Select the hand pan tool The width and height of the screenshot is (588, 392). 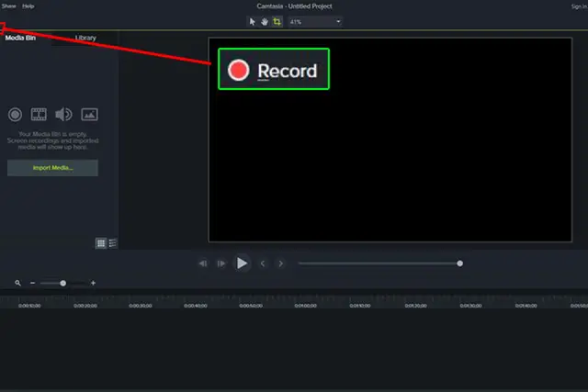tap(265, 22)
